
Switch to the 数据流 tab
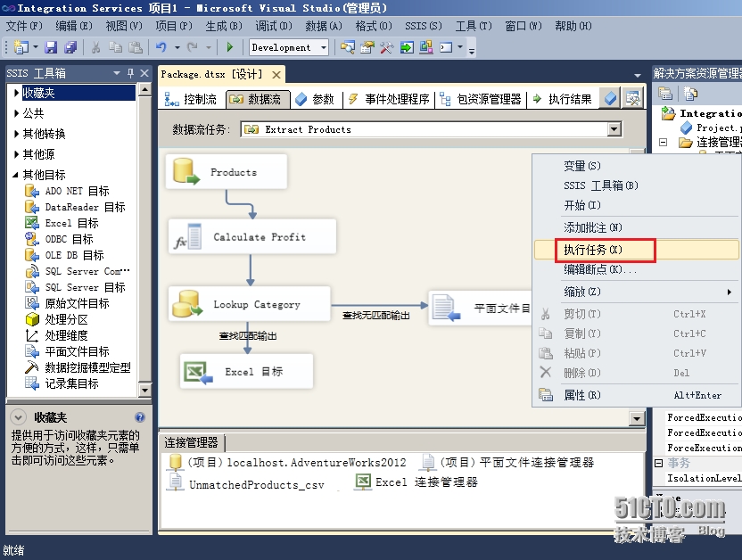coord(256,99)
